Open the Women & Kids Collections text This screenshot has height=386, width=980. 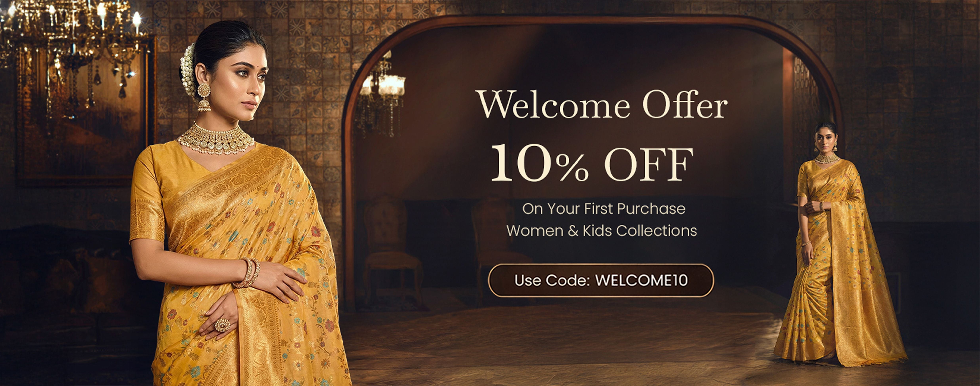601,230
